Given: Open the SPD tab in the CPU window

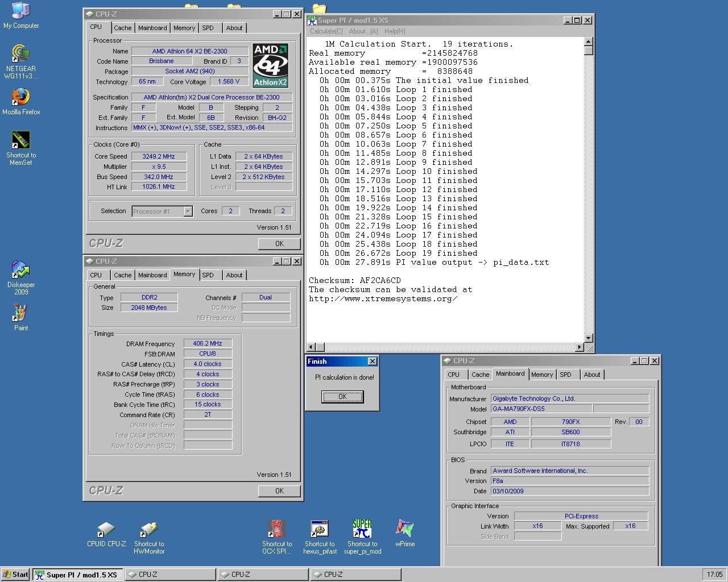Looking at the screenshot, I should pos(208,28).
